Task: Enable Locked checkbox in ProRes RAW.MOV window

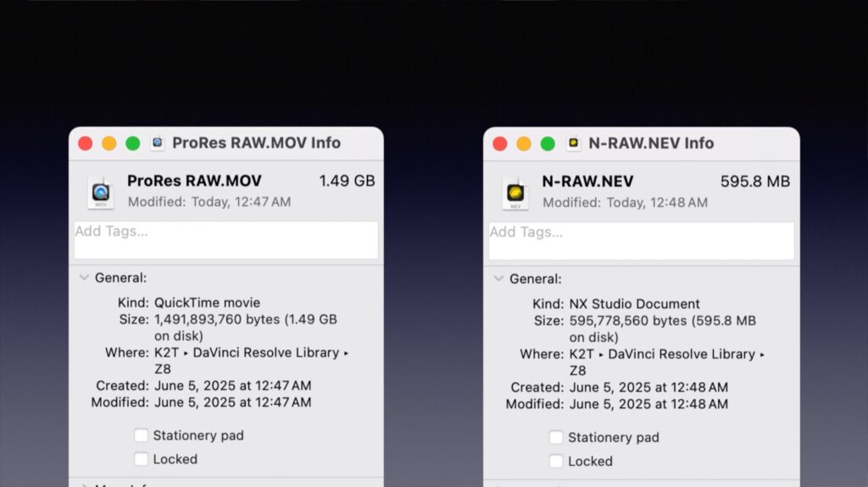Action: point(142,459)
